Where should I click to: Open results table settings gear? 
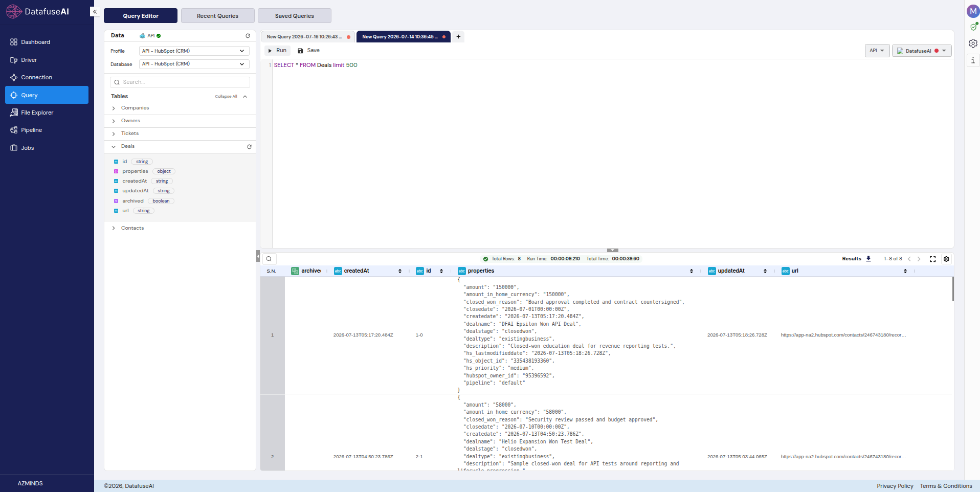click(x=946, y=259)
